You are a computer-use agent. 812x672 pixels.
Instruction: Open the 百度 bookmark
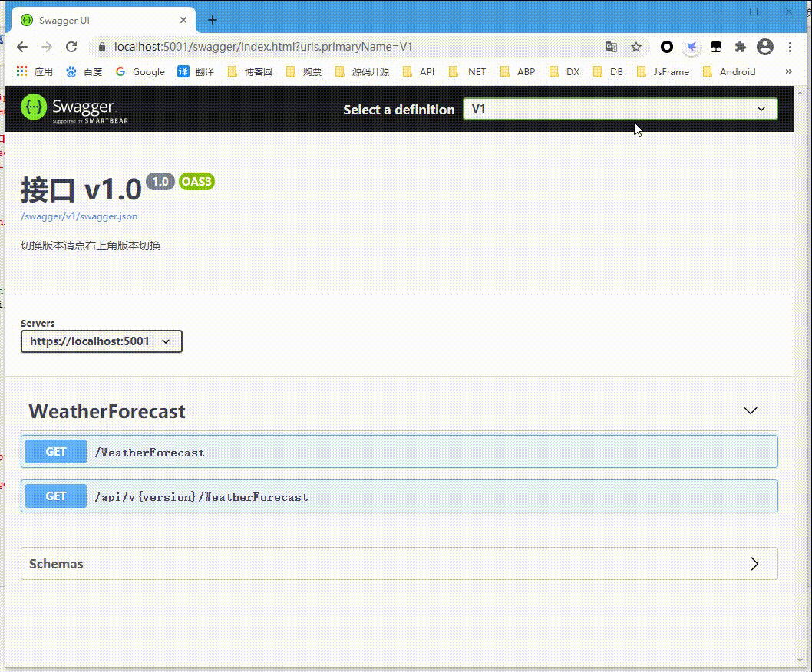(x=84, y=71)
